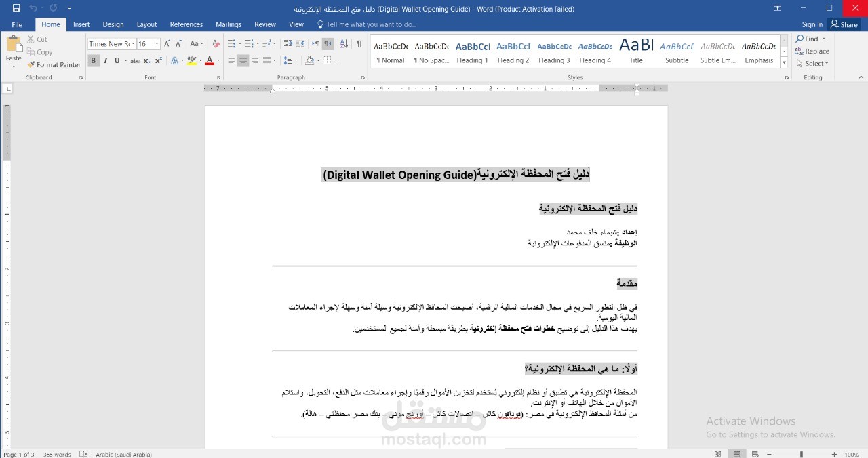
Task: Click the Replace button in Editing group
Action: tap(812, 51)
